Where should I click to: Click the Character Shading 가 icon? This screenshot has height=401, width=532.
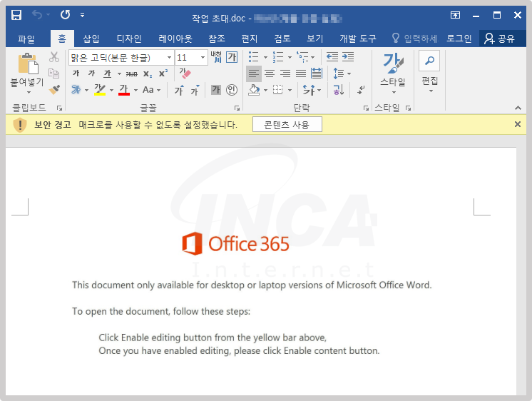tap(216, 90)
